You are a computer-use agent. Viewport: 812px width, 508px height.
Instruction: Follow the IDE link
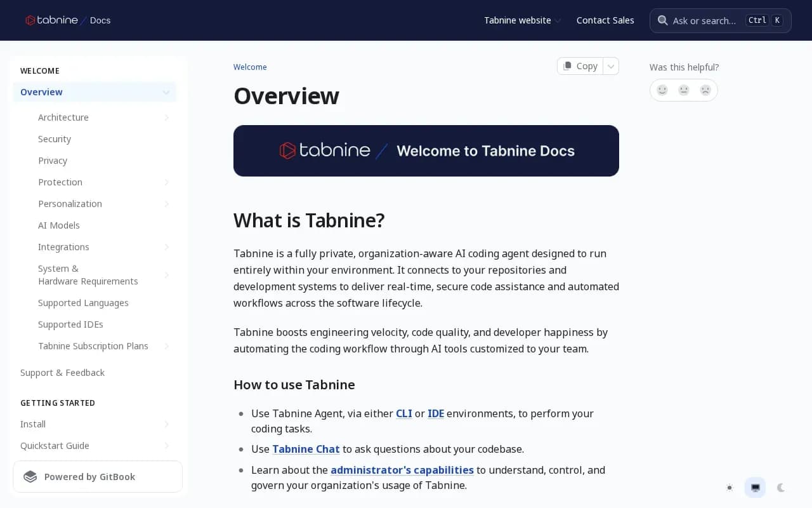pos(436,413)
